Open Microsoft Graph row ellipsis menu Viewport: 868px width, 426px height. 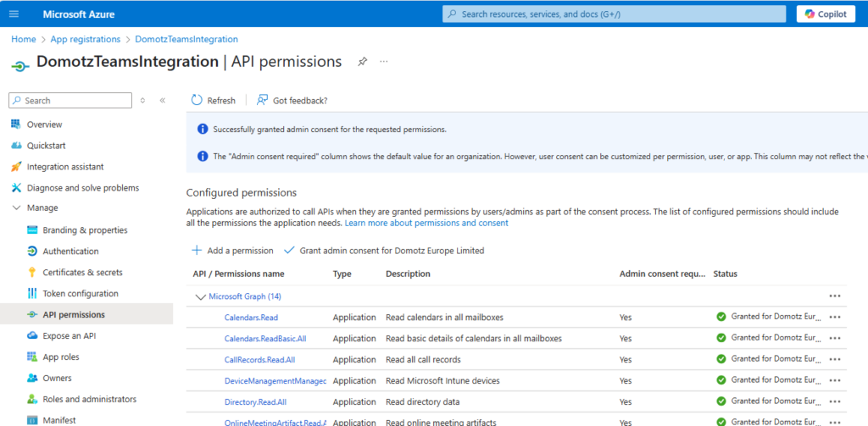[835, 296]
